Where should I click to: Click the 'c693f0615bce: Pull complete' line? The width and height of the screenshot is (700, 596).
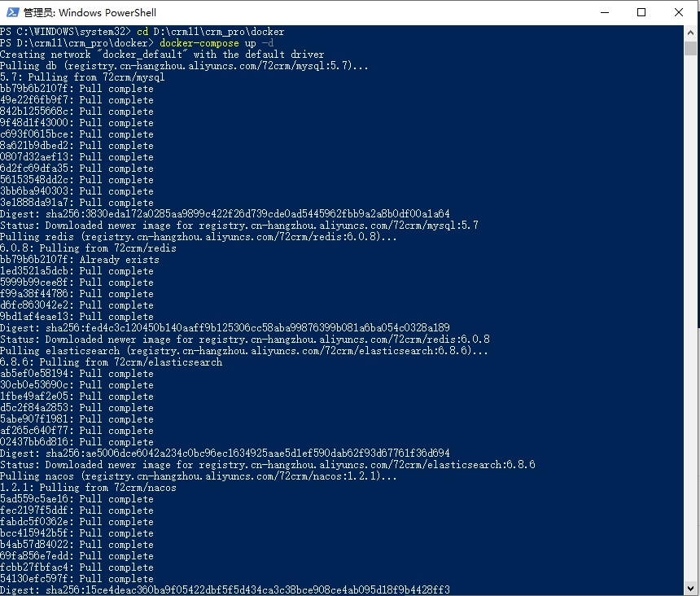(77, 134)
